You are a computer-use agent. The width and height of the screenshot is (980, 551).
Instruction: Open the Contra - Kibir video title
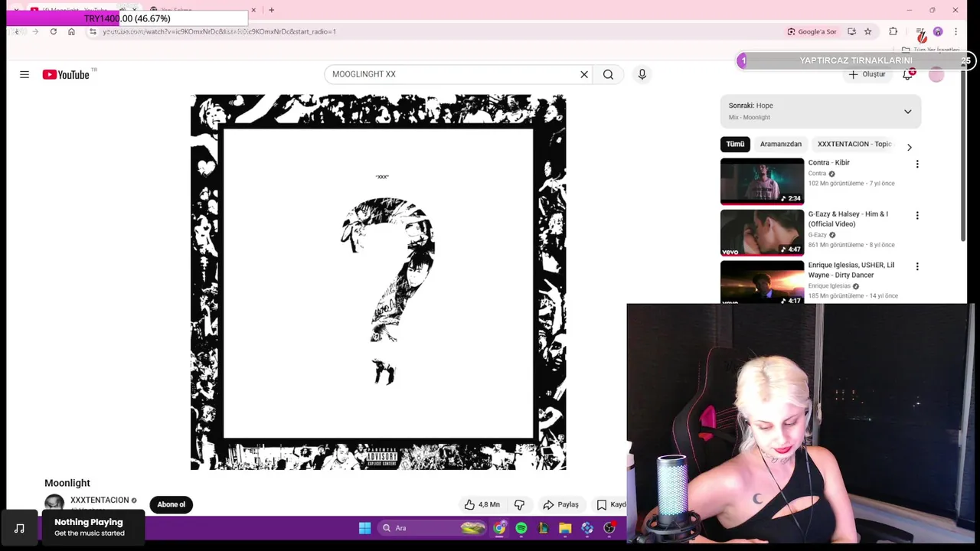[x=828, y=162]
